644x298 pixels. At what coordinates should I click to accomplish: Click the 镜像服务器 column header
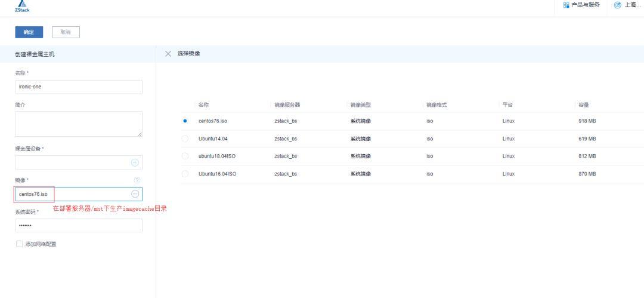pyautogui.click(x=287, y=105)
